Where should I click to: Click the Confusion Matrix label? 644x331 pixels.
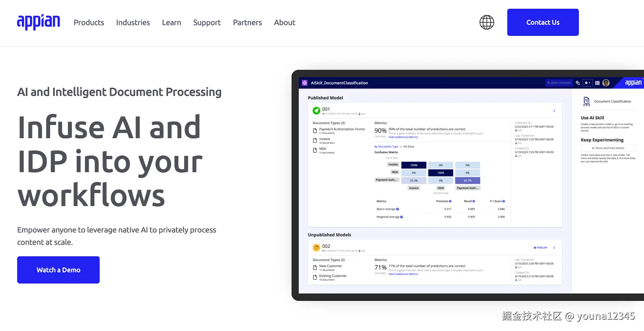point(386,152)
